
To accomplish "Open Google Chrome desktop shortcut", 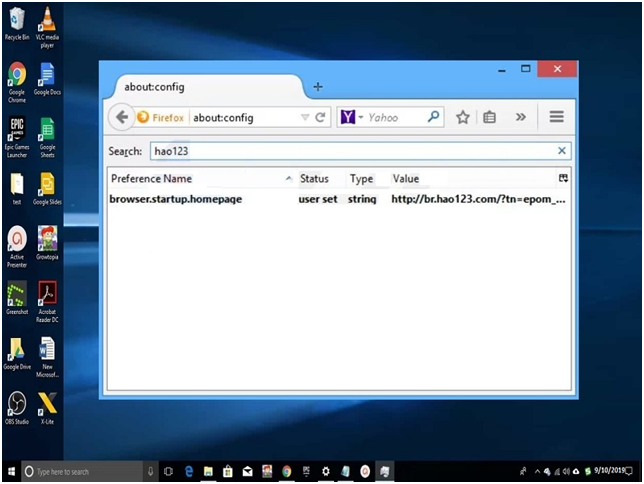I will click(17, 82).
